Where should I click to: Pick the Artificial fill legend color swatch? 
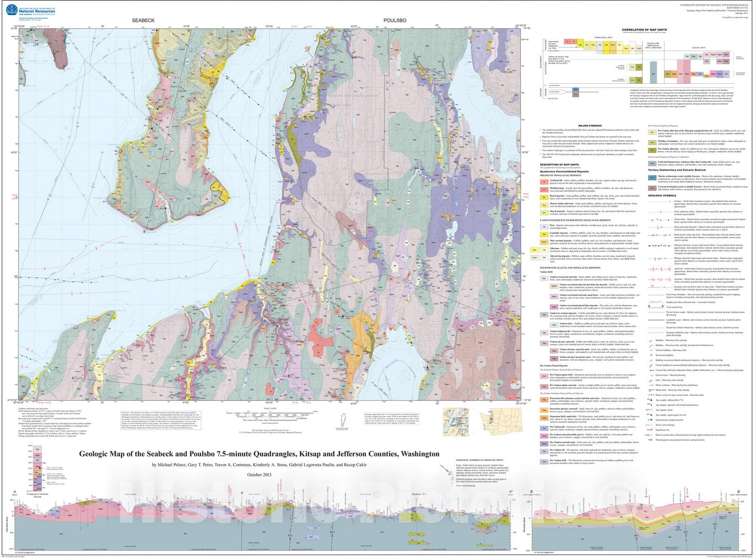tap(544, 181)
